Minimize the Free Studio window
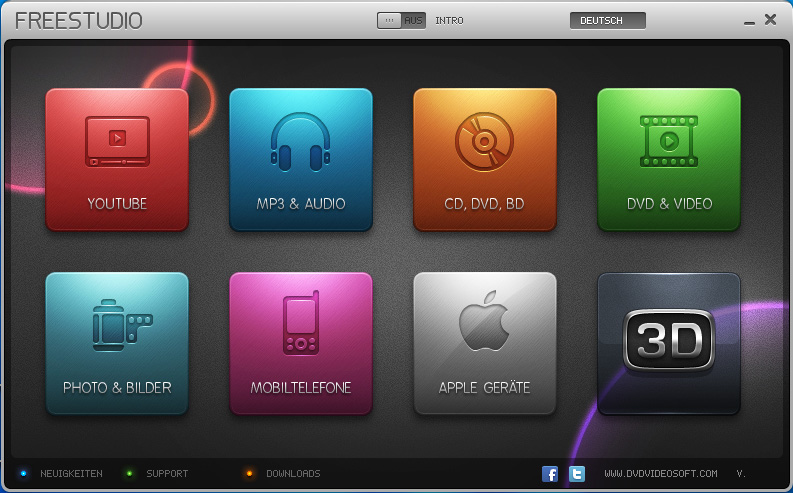Screen dimensions: 793x493 click(749, 21)
